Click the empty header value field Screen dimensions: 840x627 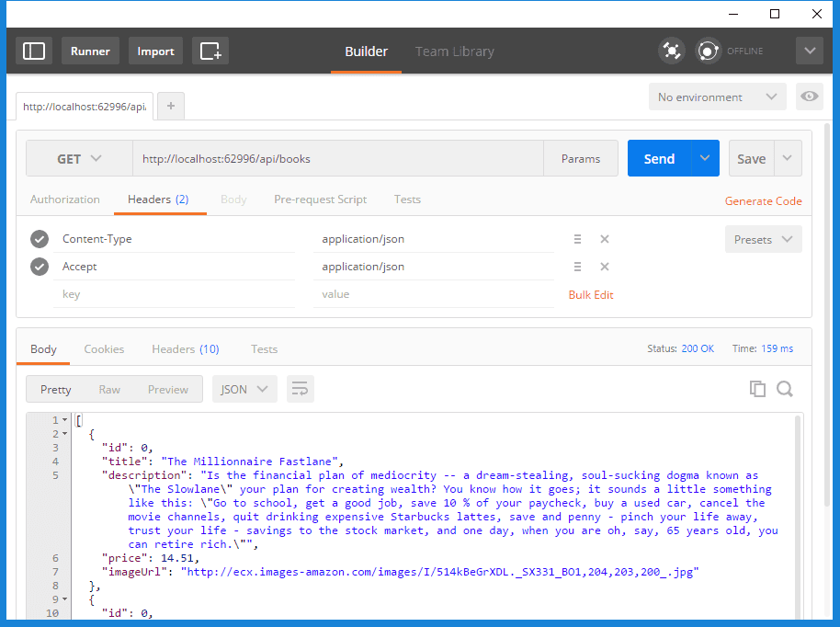pos(434,294)
